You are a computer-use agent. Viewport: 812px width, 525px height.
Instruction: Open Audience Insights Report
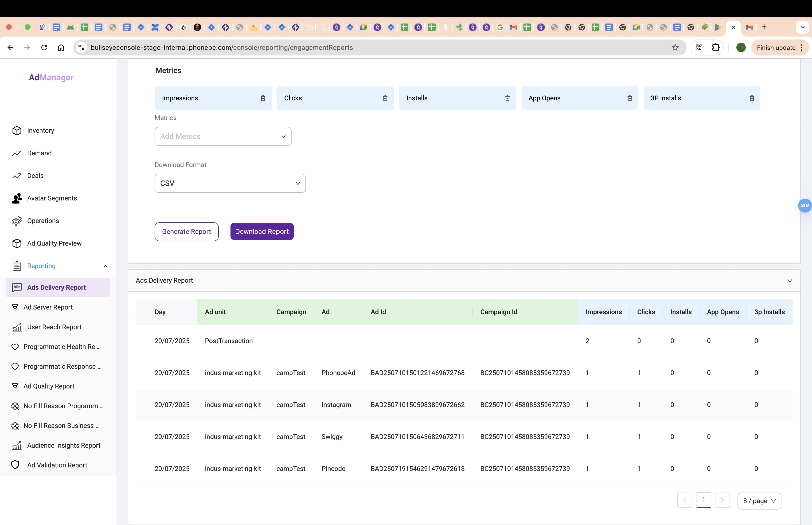[x=64, y=446]
